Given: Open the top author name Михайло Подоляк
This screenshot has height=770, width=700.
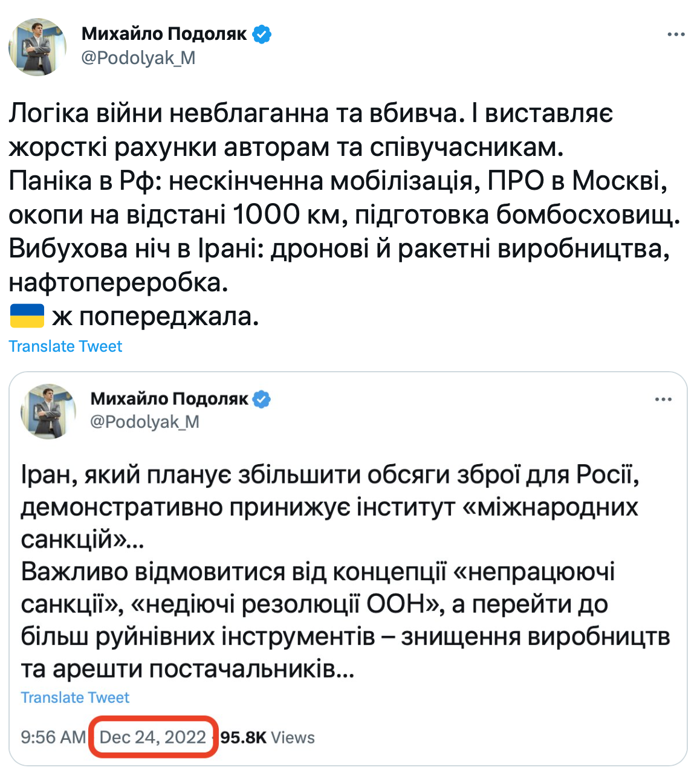Looking at the screenshot, I should click(164, 34).
